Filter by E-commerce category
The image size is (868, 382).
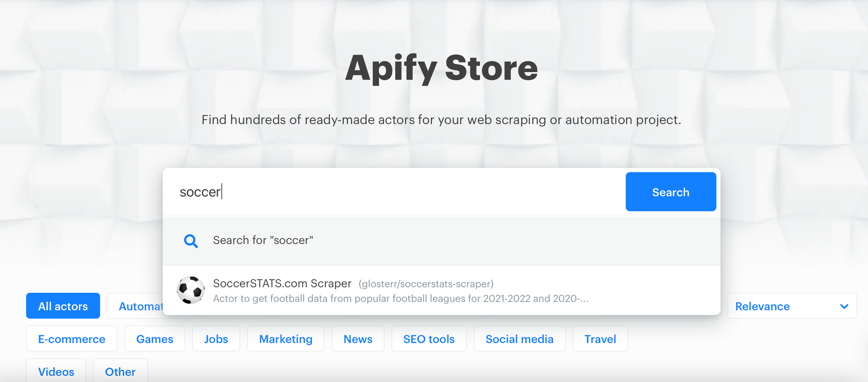(72, 339)
